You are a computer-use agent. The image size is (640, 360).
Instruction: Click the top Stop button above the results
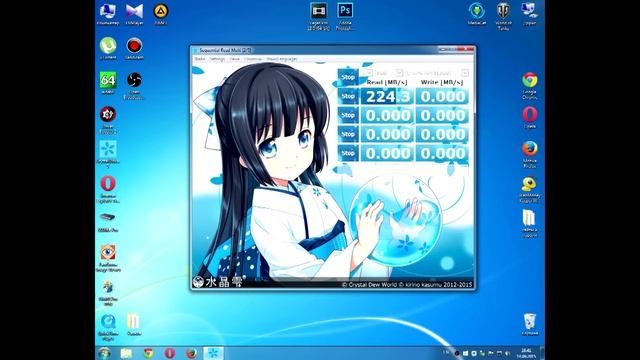[x=348, y=77]
